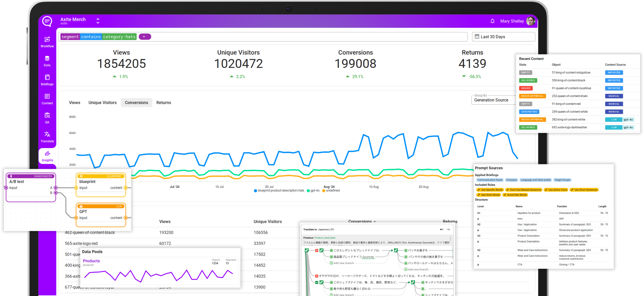Click the robot icon on the LLM node
644x296 pixels.
tap(81, 206)
